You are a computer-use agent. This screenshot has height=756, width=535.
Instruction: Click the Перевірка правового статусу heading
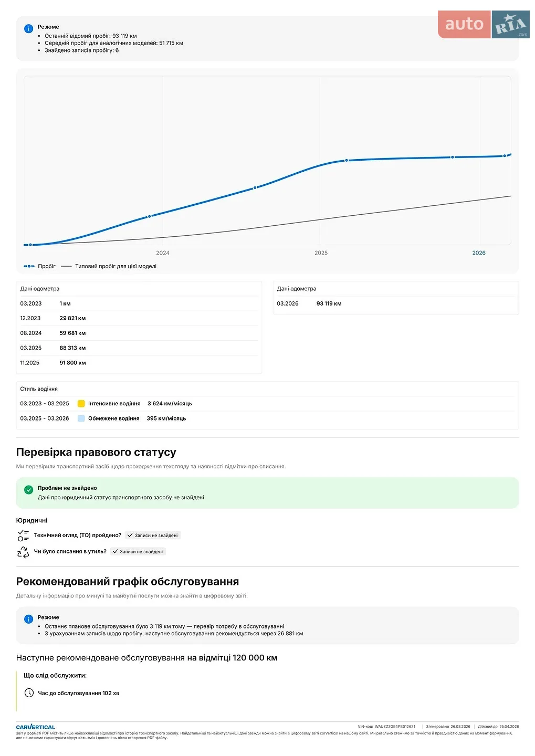coord(96,452)
